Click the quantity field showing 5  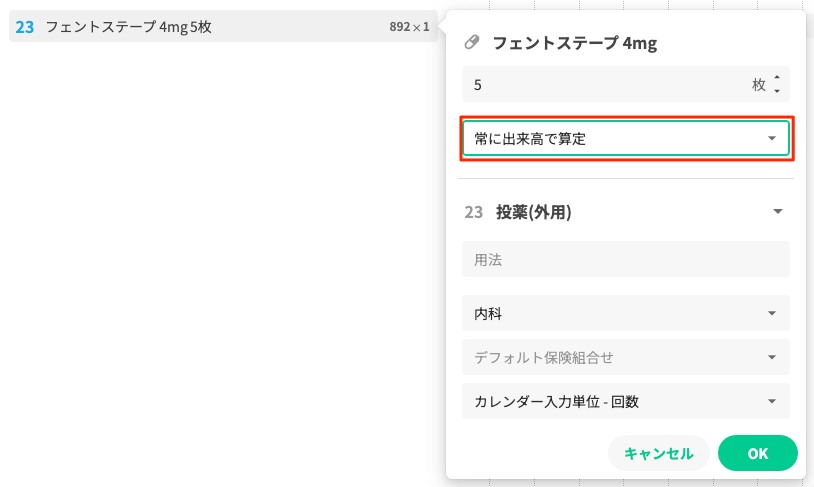pos(600,85)
